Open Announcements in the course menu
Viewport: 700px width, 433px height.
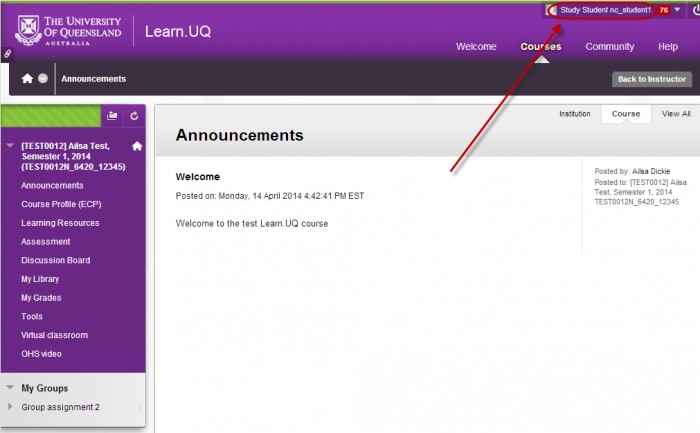coord(52,185)
